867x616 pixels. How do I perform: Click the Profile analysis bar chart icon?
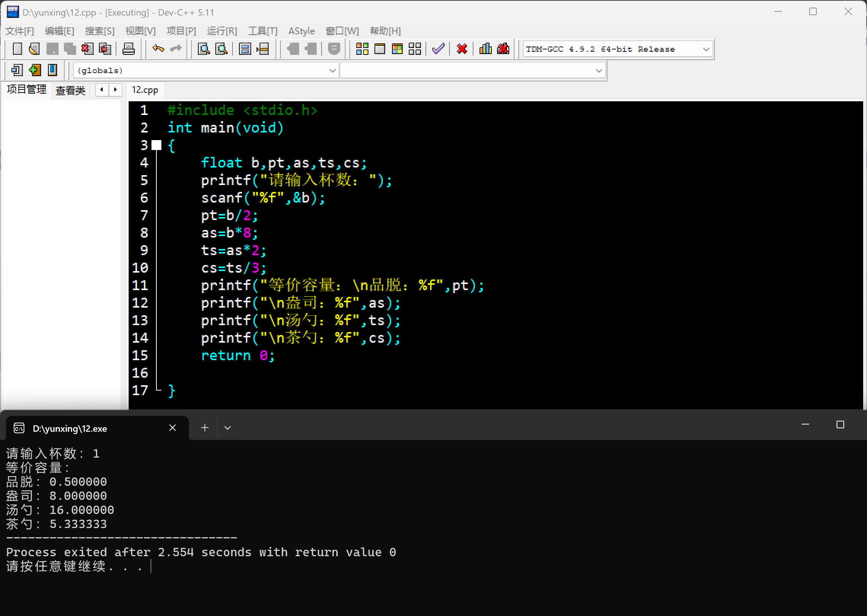pos(485,49)
